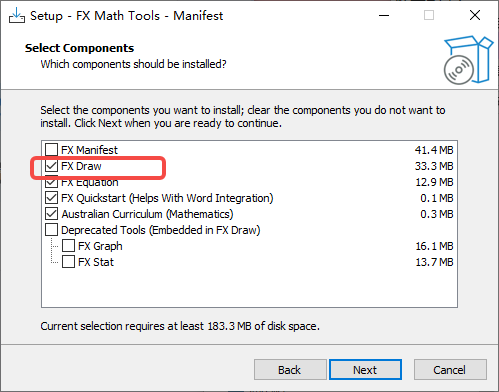Close the Setup window
Viewport: 499px width, 392px height.
coord(475,15)
